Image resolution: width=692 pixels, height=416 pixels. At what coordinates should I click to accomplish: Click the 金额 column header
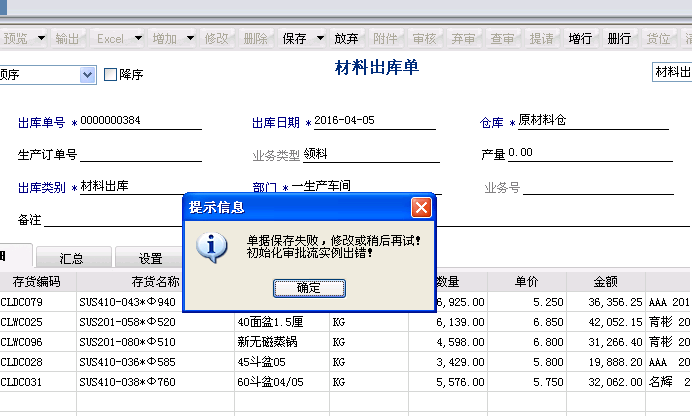coord(606,281)
